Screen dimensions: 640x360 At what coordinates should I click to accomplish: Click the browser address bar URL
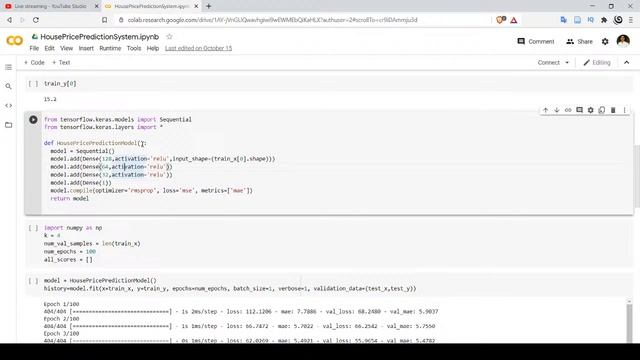click(x=272, y=20)
